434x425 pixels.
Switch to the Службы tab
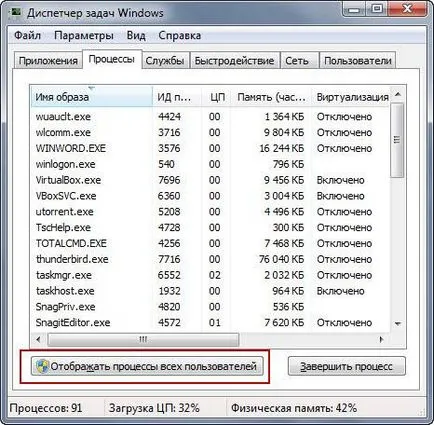click(x=165, y=61)
